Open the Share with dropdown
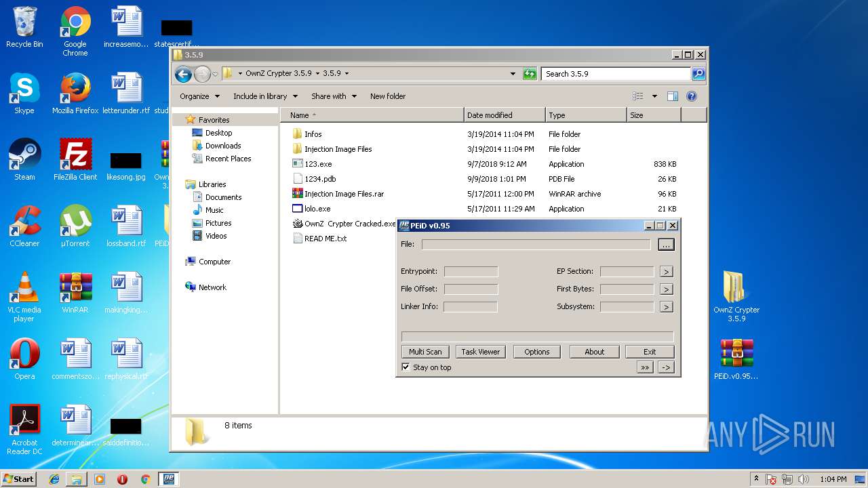The height and width of the screenshot is (488, 868). coord(333,96)
